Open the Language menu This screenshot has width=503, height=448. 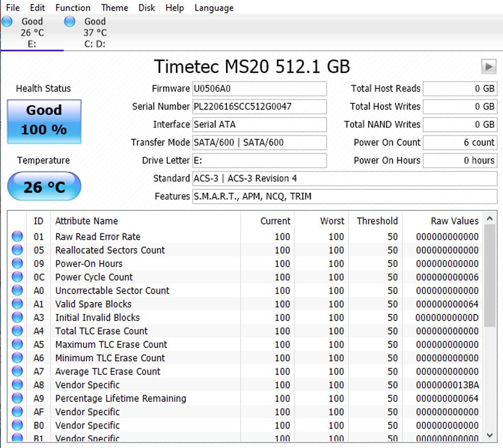click(213, 7)
